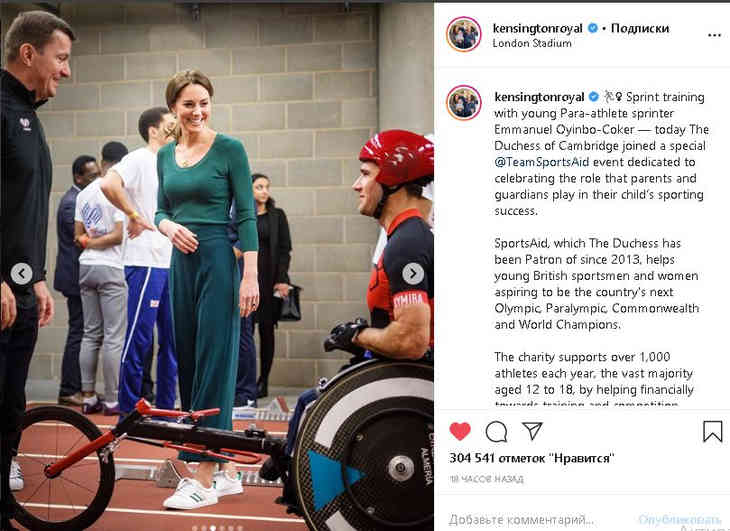Open comments via speech bubble icon
Viewport: 730px width, 531px height.
tap(496, 432)
